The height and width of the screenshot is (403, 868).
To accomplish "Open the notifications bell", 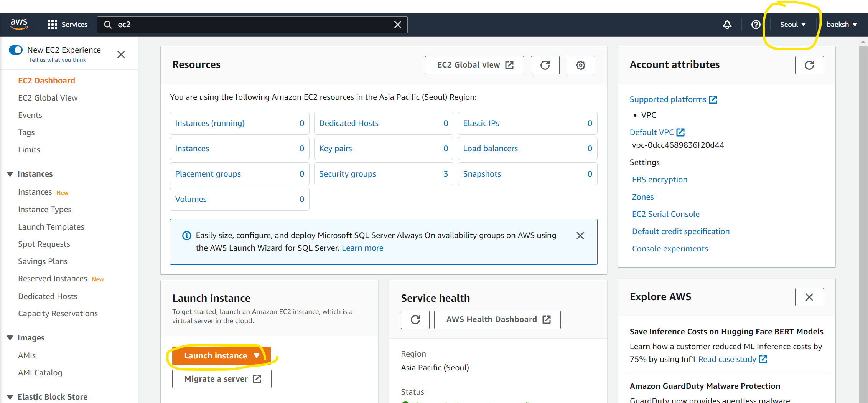I will click(727, 25).
